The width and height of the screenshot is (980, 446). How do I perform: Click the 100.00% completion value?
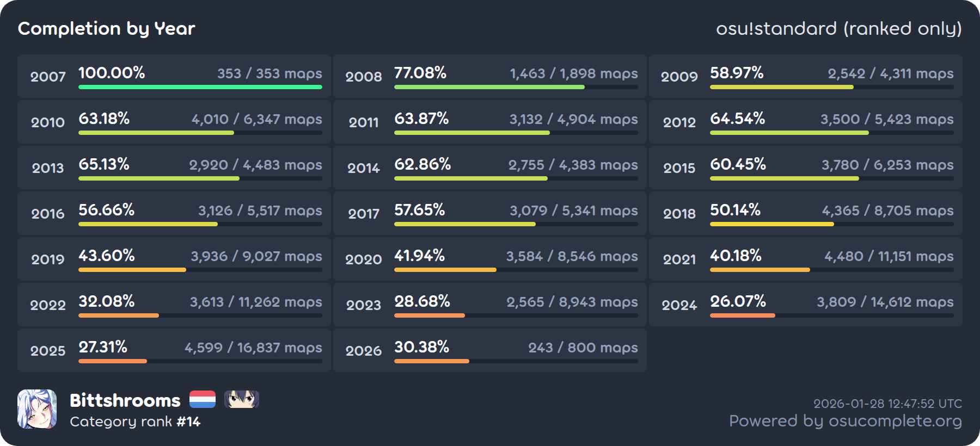pos(112,73)
